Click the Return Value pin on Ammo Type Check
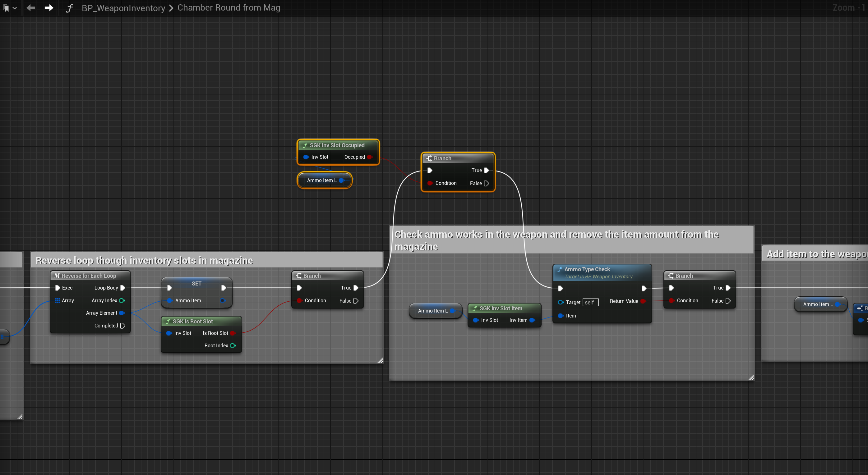 pyautogui.click(x=643, y=301)
